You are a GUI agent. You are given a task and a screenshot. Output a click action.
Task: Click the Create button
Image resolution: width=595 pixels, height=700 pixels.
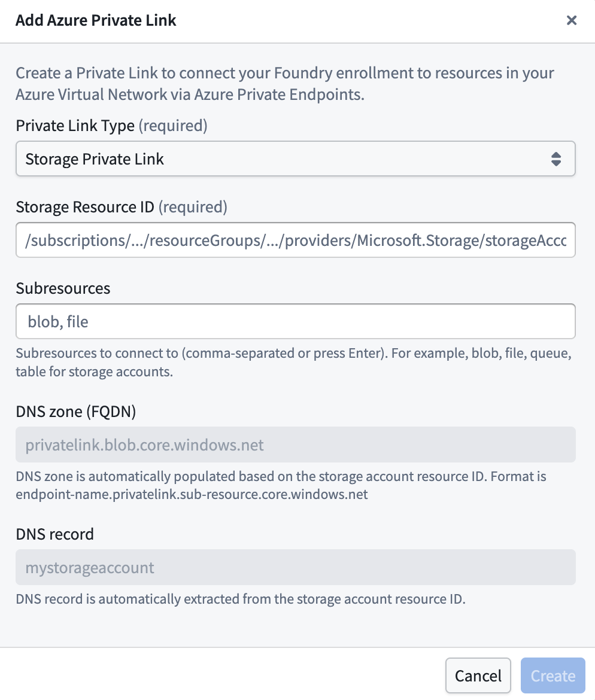(552, 675)
